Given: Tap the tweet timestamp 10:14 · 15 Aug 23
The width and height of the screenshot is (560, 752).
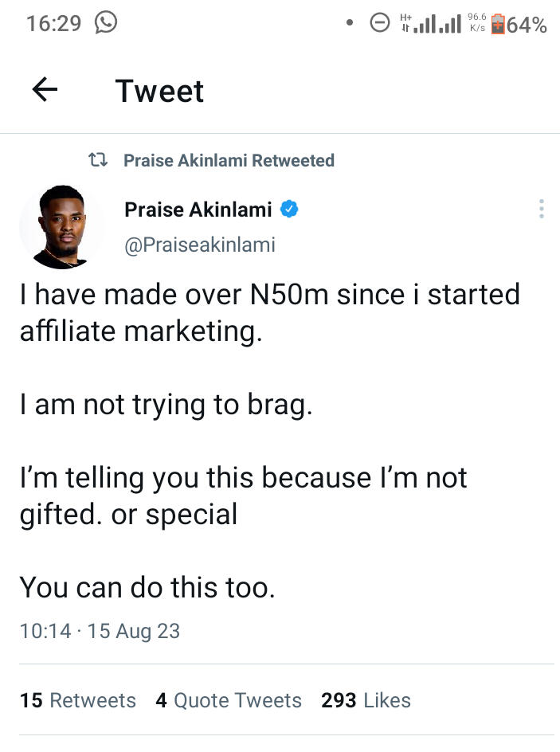Looking at the screenshot, I should 100,632.
